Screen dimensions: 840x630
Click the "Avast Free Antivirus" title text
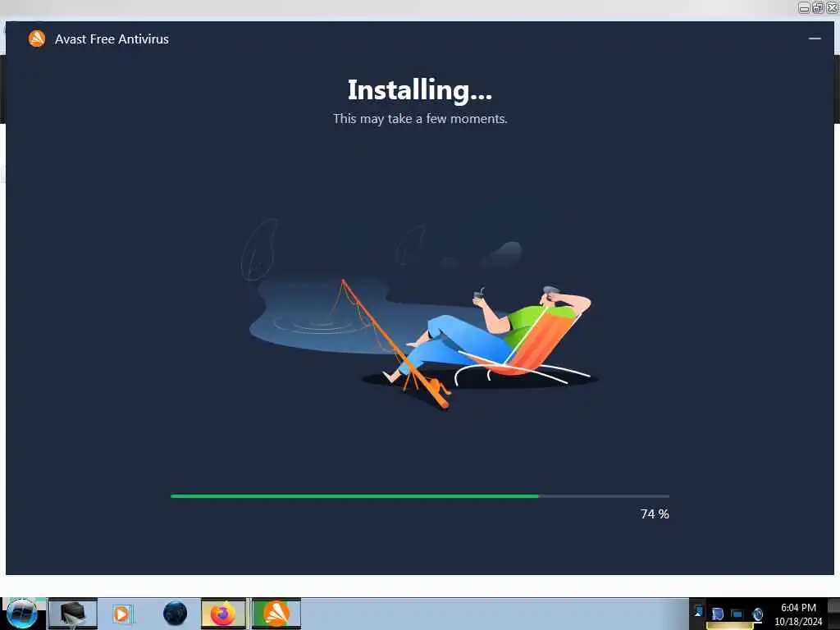click(x=112, y=39)
